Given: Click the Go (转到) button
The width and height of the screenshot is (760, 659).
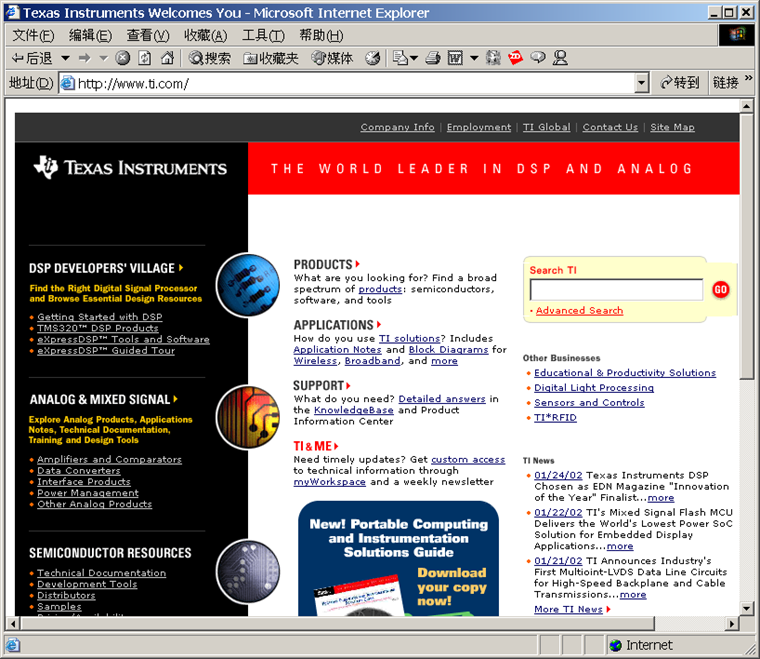Looking at the screenshot, I should tap(680, 83).
